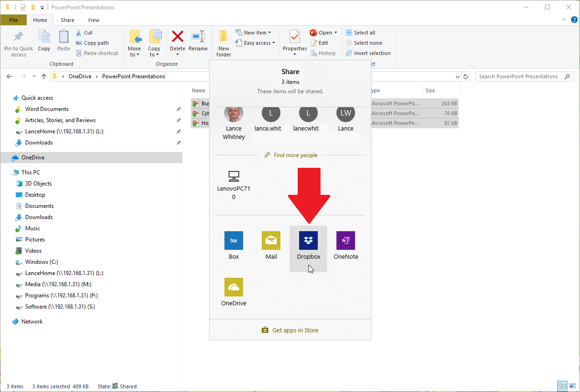Click Invert selection in ribbon
Image resolution: width=580 pixels, height=392 pixels.
368,53
